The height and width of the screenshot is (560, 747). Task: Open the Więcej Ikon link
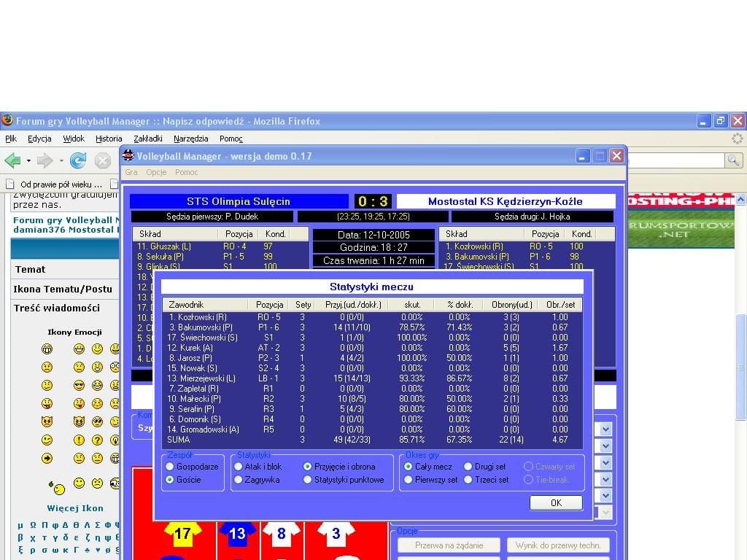[75, 508]
